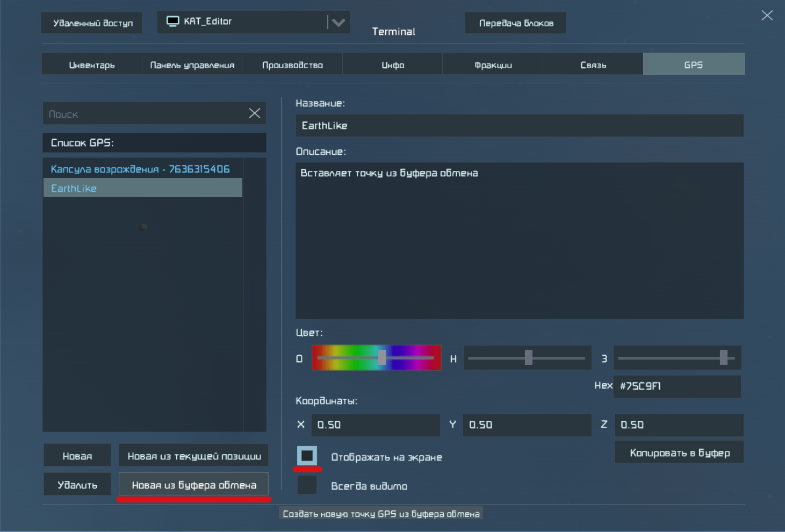Screen dimensions: 785x532
Task: Delete the GPS point with Удалить
Action: 77,485
